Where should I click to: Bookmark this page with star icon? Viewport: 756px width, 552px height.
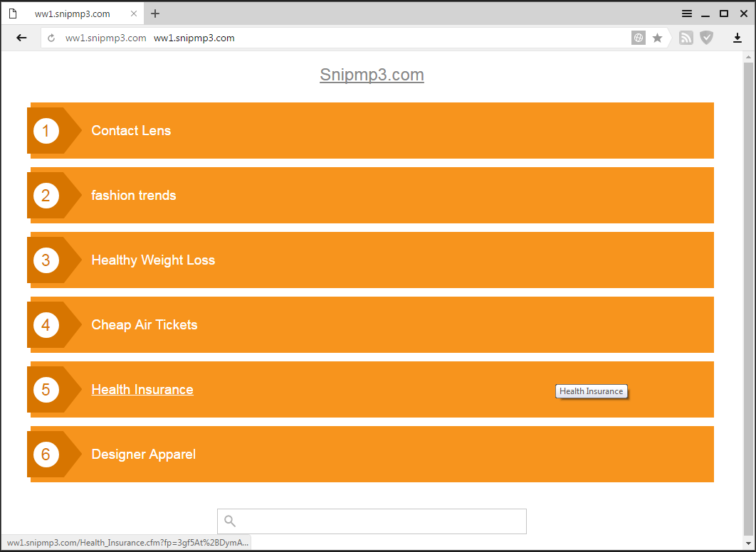pyautogui.click(x=657, y=38)
